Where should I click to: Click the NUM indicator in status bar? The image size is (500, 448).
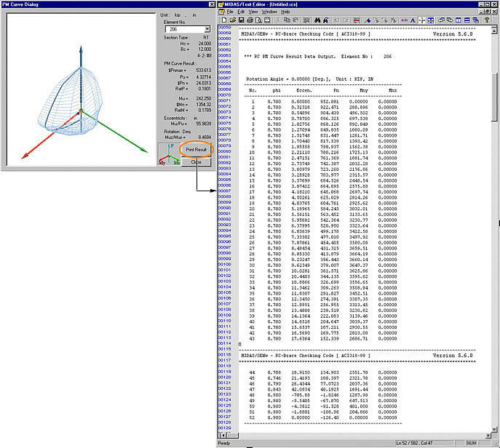472,443
